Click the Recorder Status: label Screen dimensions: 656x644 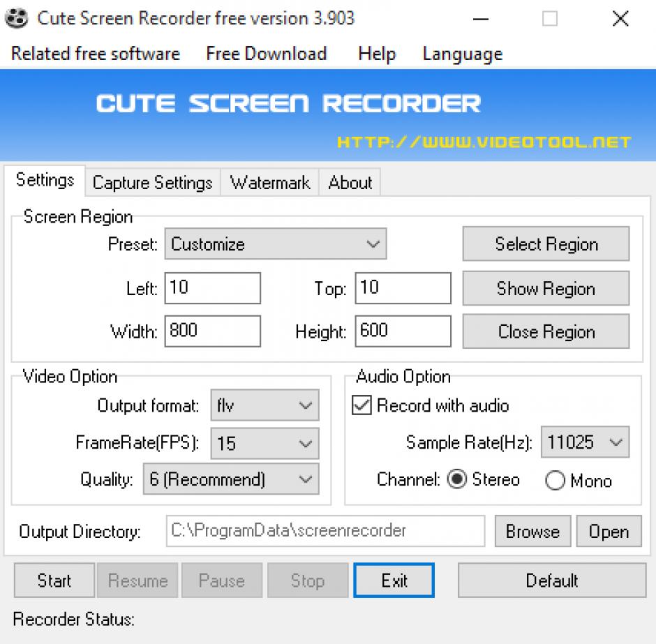(x=74, y=620)
